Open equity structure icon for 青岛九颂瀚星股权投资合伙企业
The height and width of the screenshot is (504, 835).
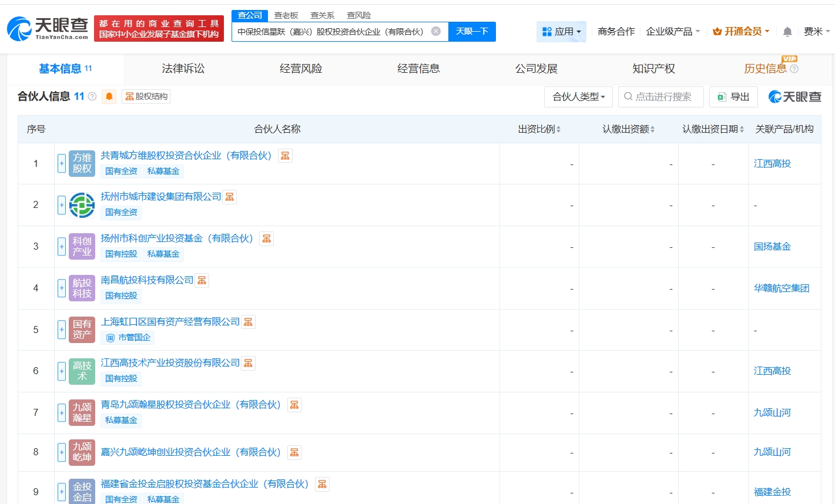(294, 405)
